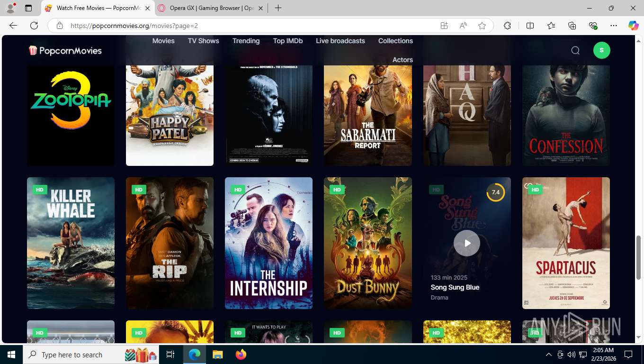The height and width of the screenshot is (364, 644).
Task: Open the TV Shows menu item
Action: pyautogui.click(x=204, y=41)
